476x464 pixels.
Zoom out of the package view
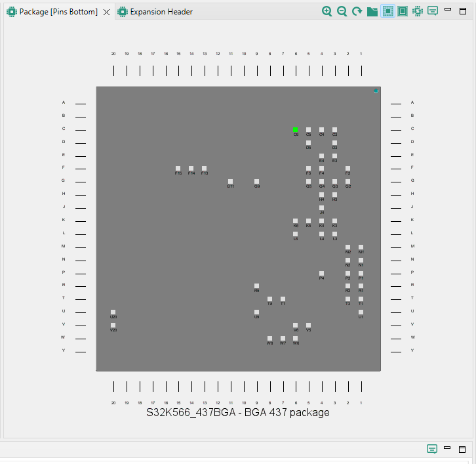click(342, 12)
